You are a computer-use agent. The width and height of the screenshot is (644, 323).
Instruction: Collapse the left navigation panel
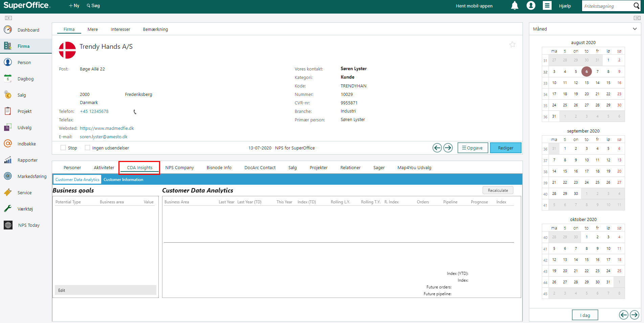(8, 18)
